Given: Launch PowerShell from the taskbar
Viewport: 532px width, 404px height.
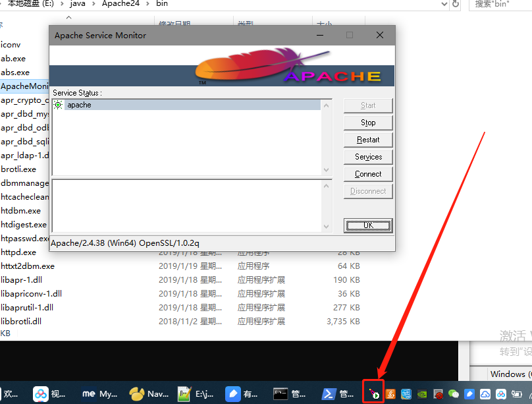Looking at the screenshot, I should (x=329, y=393).
